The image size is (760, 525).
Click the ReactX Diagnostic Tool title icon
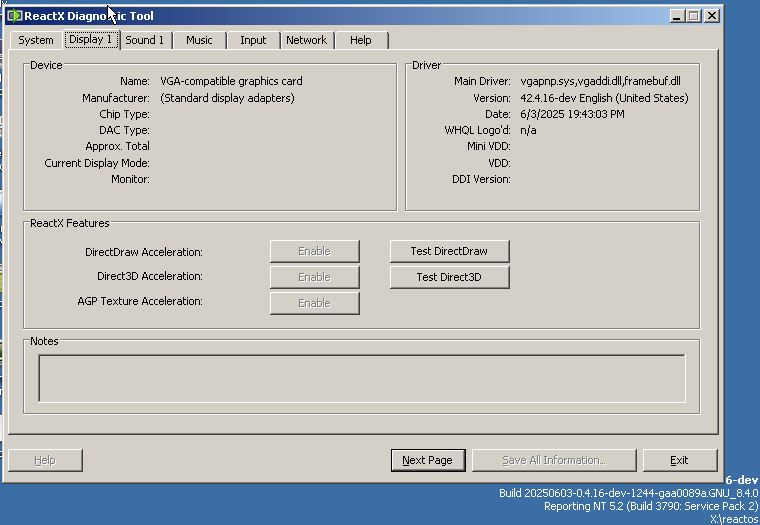point(15,16)
